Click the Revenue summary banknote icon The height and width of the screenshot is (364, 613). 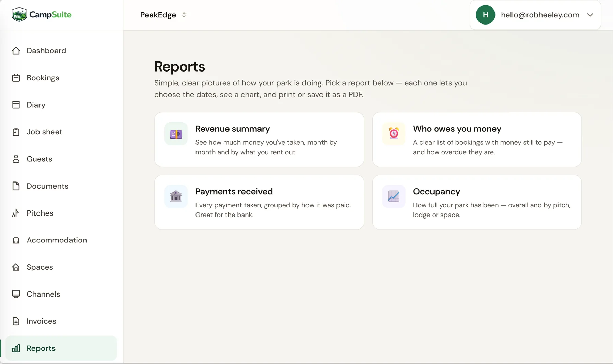click(x=176, y=134)
